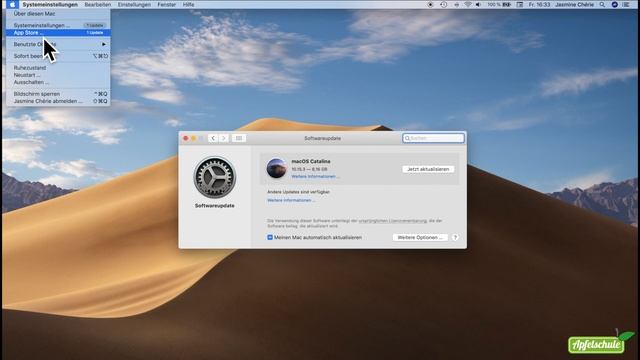Focus the Suchen search field

pos(433,138)
